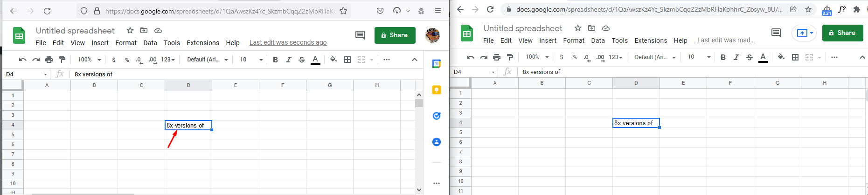Open Tools menu in right window
Screen dimensions: 868x195
click(619, 40)
